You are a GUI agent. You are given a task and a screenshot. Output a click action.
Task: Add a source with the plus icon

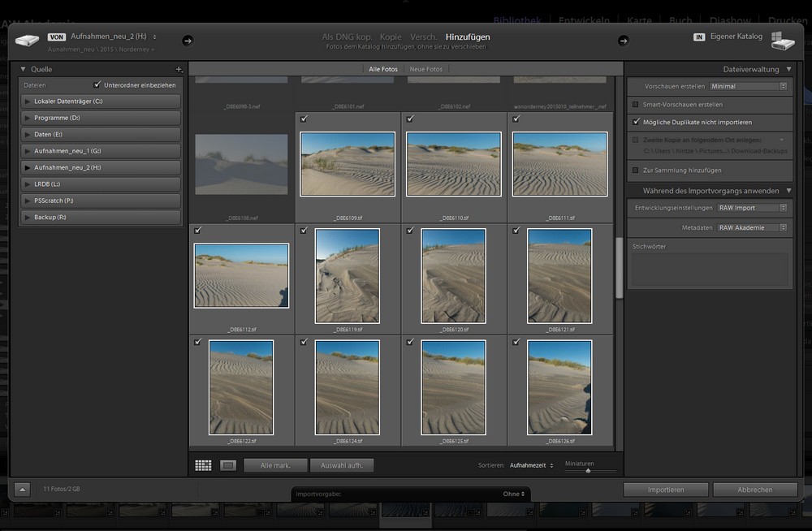179,70
